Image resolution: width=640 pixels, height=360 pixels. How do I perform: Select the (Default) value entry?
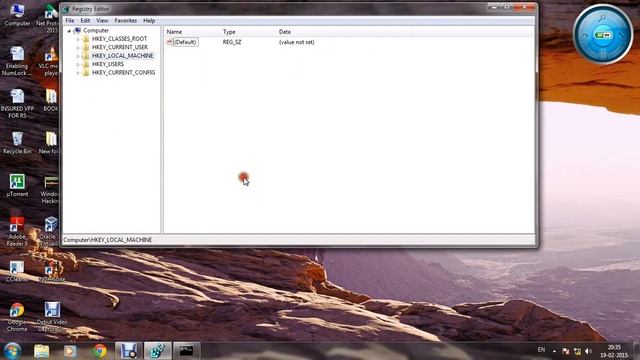185,42
